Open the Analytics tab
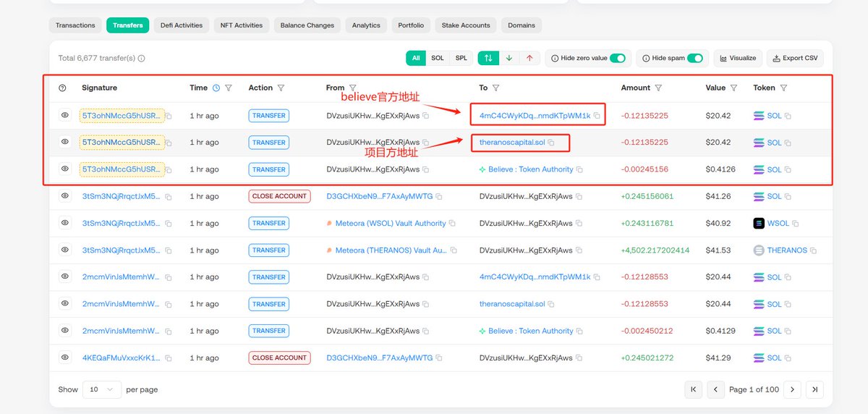Image resolution: width=868 pixels, height=414 pixels. pyautogui.click(x=366, y=25)
